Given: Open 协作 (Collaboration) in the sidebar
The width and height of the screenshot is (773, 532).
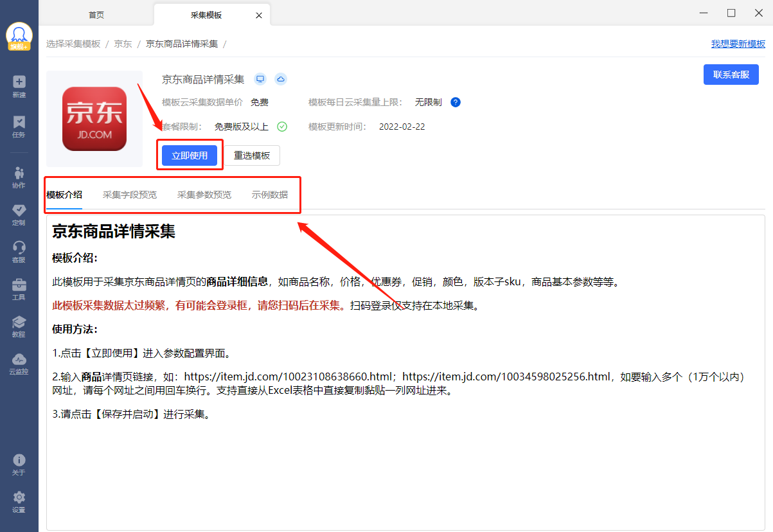Looking at the screenshot, I should point(19,177).
